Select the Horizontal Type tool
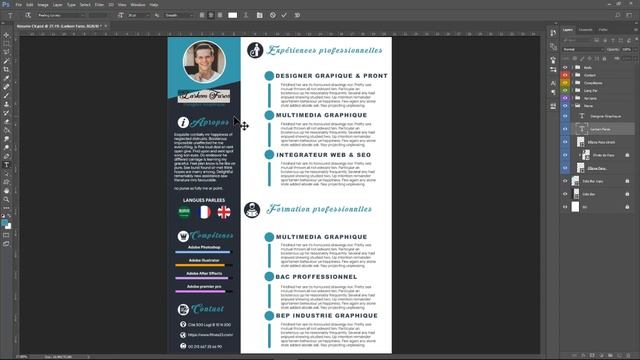Image resolution: width=640 pixels, height=360 pixels. (6, 165)
